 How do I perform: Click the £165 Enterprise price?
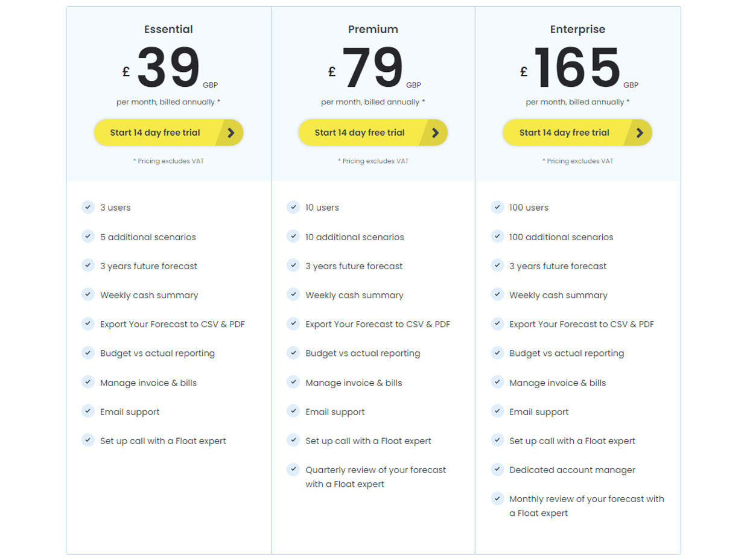click(x=578, y=68)
